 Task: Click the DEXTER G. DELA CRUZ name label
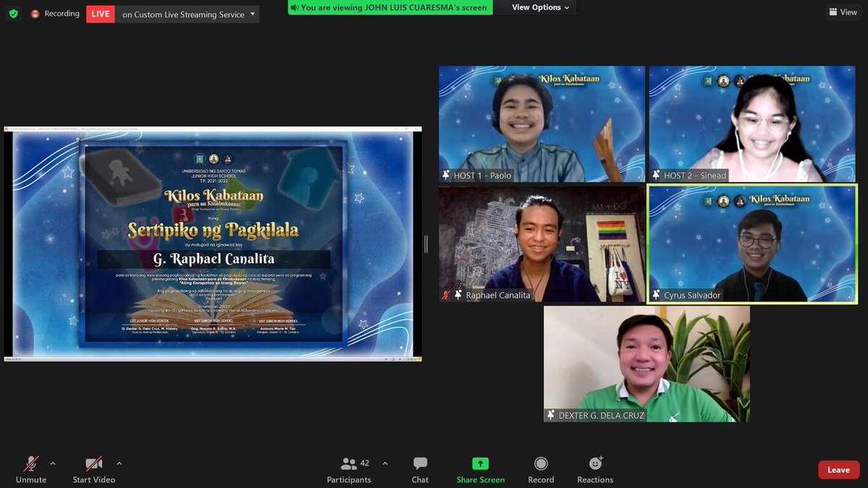coord(601,415)
